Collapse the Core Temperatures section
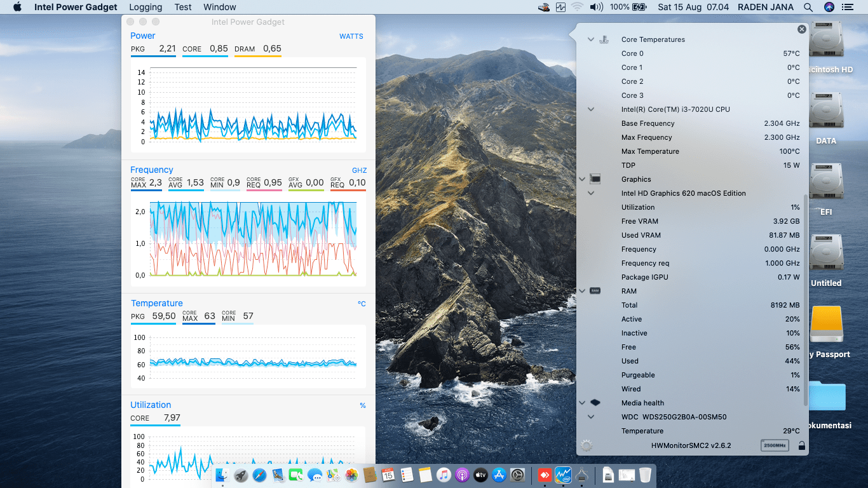The height and width of the screenshot is (488, 868). pos(591,39)
